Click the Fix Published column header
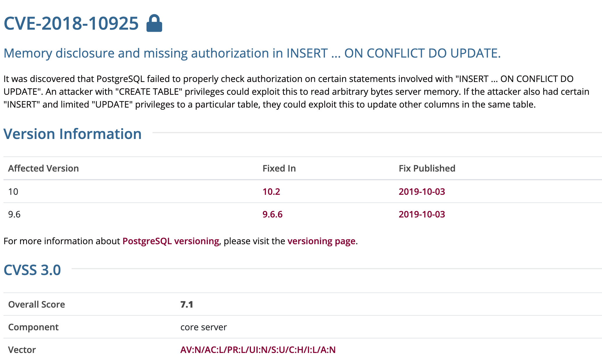The image size is (602, 364). [427, 168]
